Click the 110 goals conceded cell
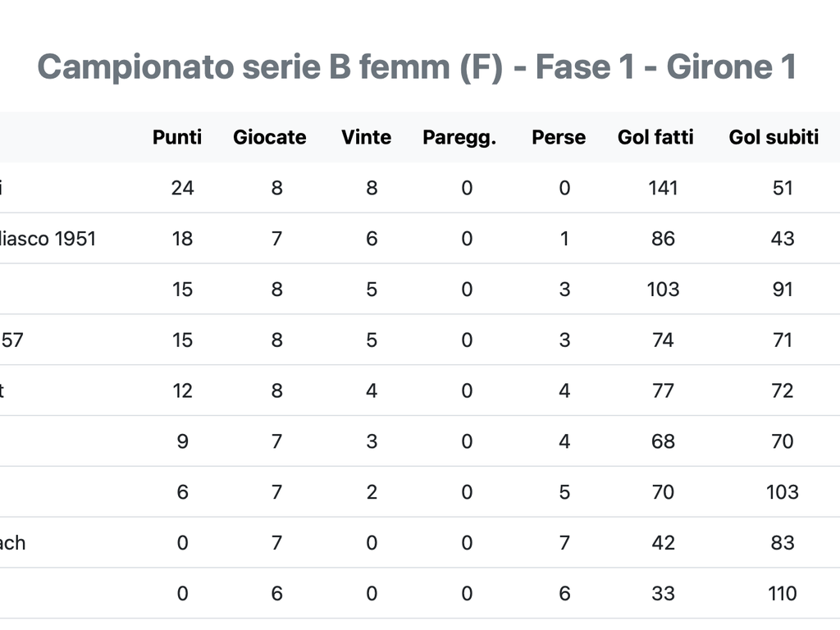This screenshot has height=630, width=840. tap(783, 593)
